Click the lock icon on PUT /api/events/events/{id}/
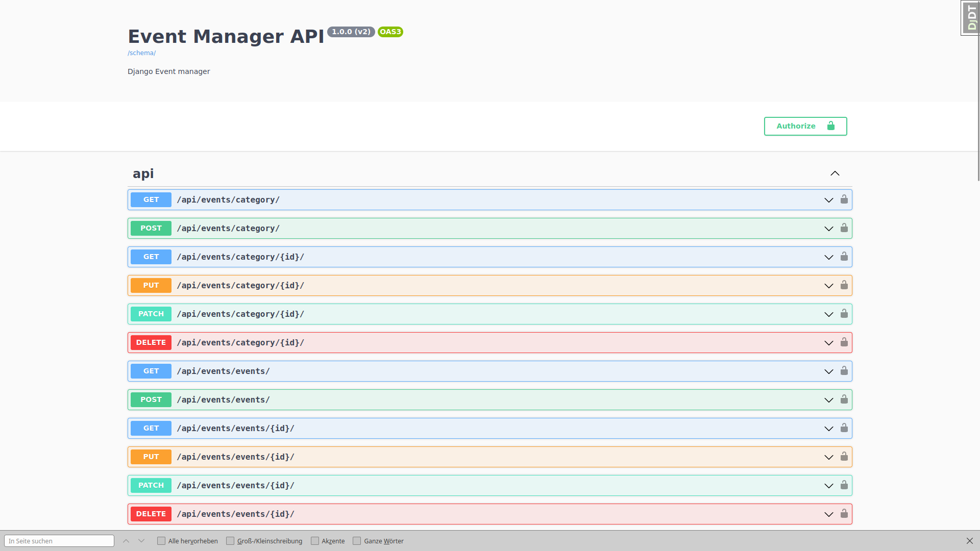The height and width of the screenshot is (551, 980). pos(845,457)
